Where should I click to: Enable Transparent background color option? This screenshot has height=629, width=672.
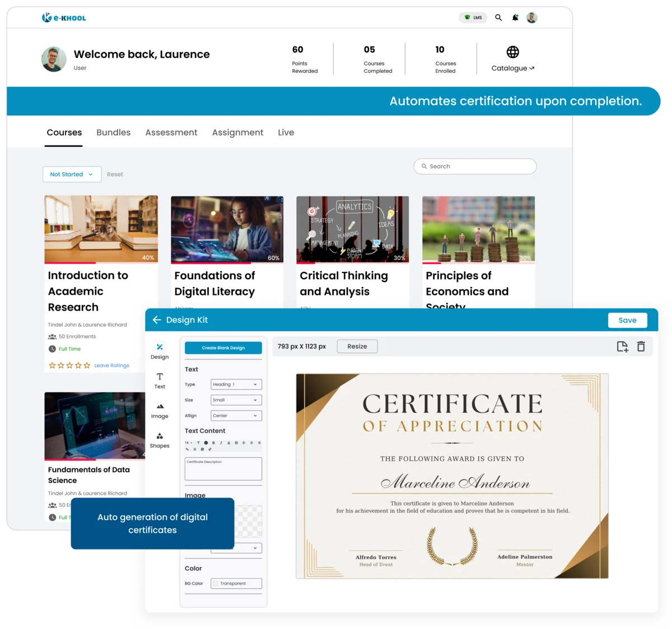tap(216, 583)
